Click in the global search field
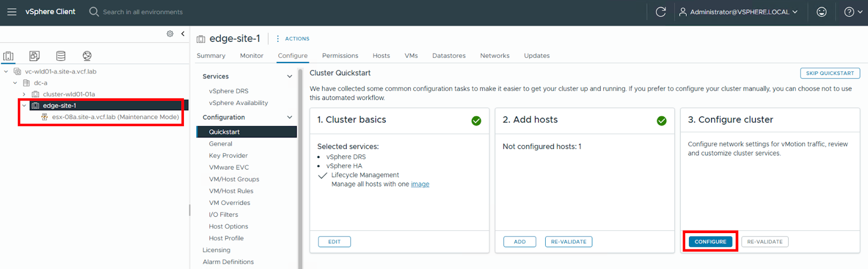This screenshot has width=868, height=269. click(143, 12)
